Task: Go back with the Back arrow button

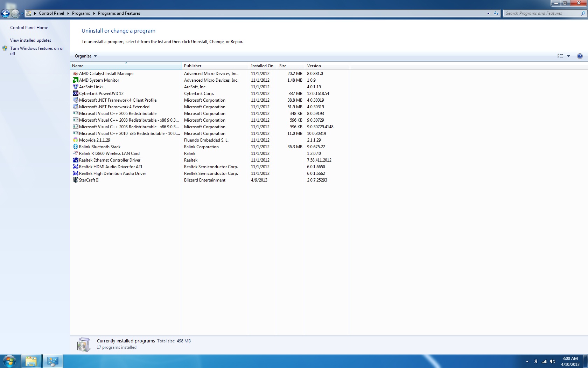Action: click(5, 14)
